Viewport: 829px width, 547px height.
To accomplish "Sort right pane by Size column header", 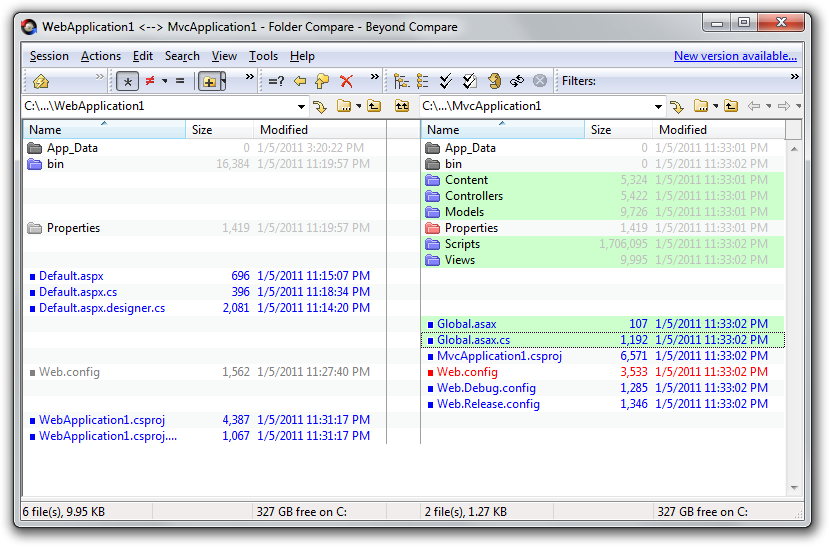I will pyautogui.click(x=618, y=130).
